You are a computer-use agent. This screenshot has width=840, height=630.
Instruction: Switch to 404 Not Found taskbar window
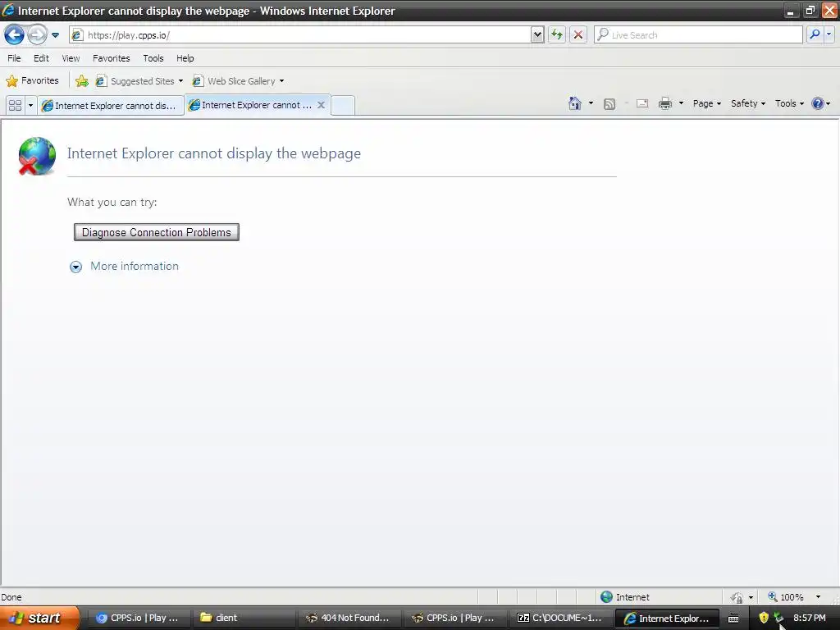pos(348,618)
